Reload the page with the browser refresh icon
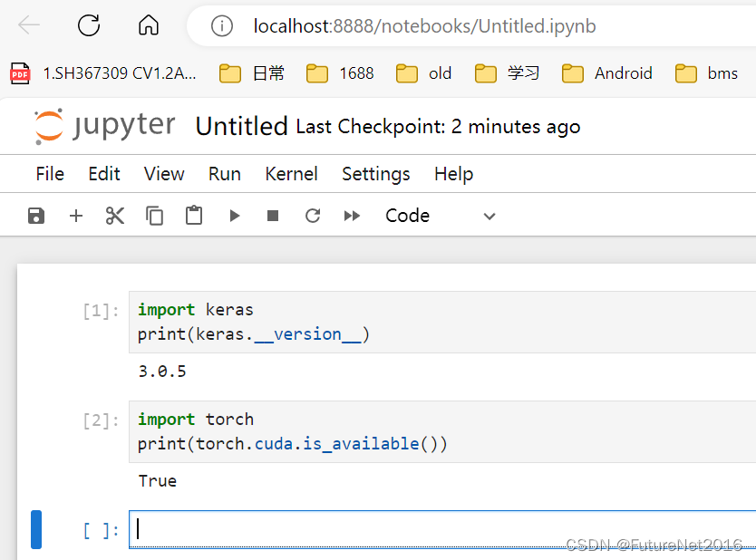This screenshot has width=756, height=560. (89, 26)
